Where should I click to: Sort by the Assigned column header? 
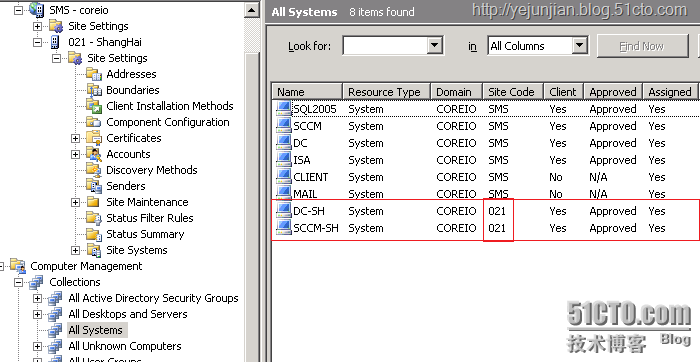coord(670,92)
